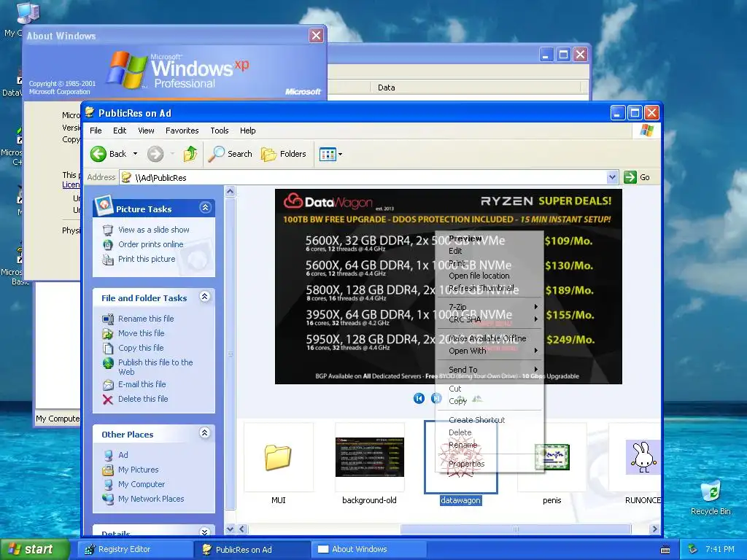The image size is (747, 560).
Task: Click the My Network Places icon
Action: coord(108,499)
